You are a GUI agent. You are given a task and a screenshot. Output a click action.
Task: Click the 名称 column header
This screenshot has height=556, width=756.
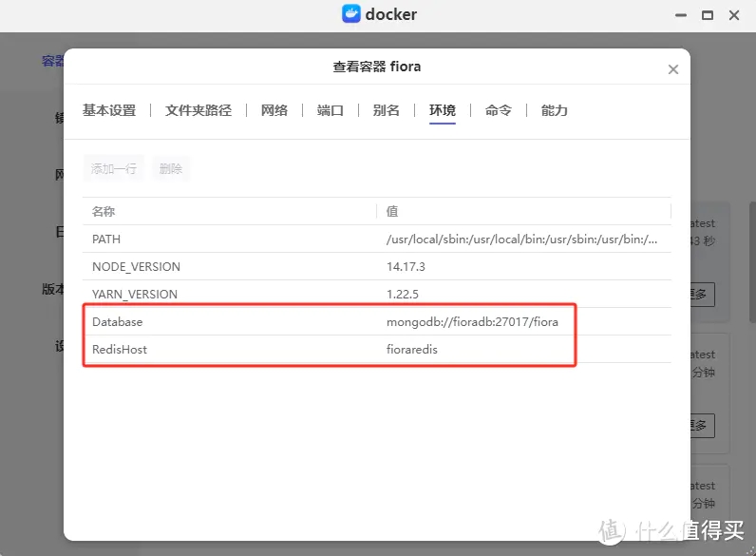[x=104, y=211]
